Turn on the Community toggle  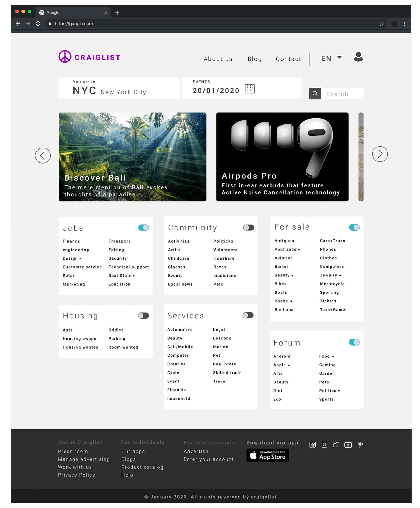[249, 228]
